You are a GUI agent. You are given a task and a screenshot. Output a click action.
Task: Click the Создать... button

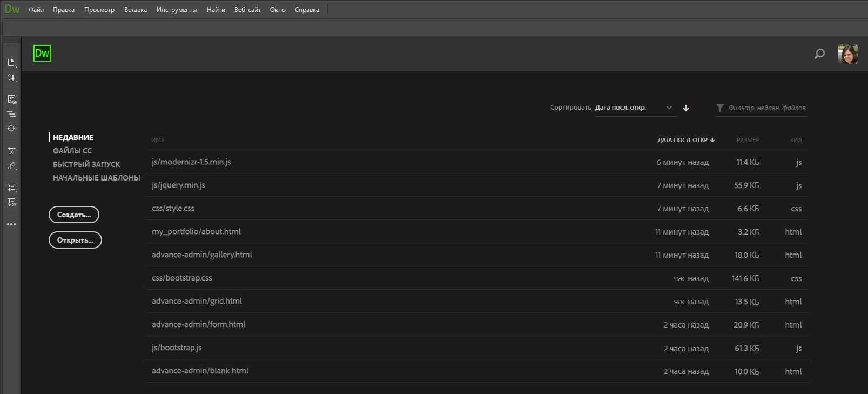74,215
